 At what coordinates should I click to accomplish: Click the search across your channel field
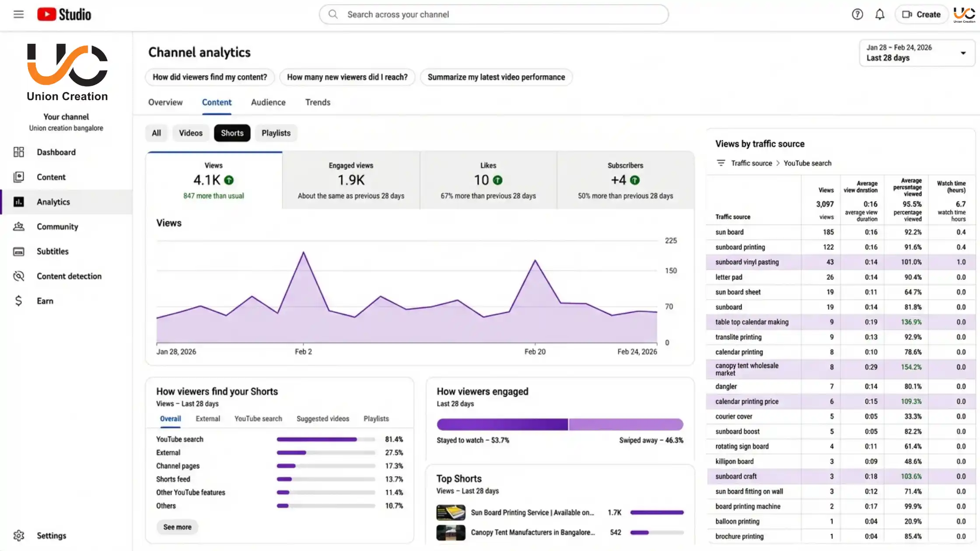[493, 14]
